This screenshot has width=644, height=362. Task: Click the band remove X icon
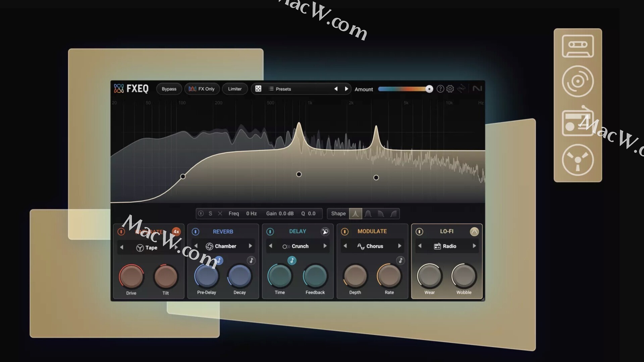click(x=220, y=214)
